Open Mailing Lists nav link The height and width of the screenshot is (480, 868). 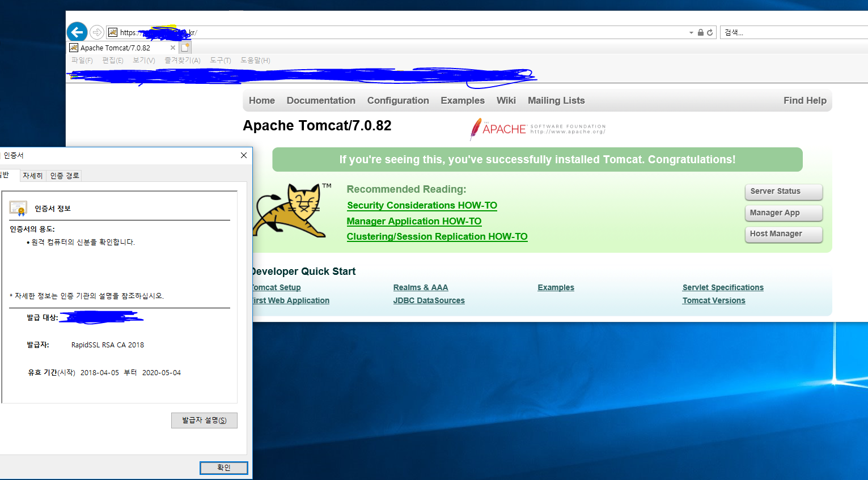coord(556,100)
